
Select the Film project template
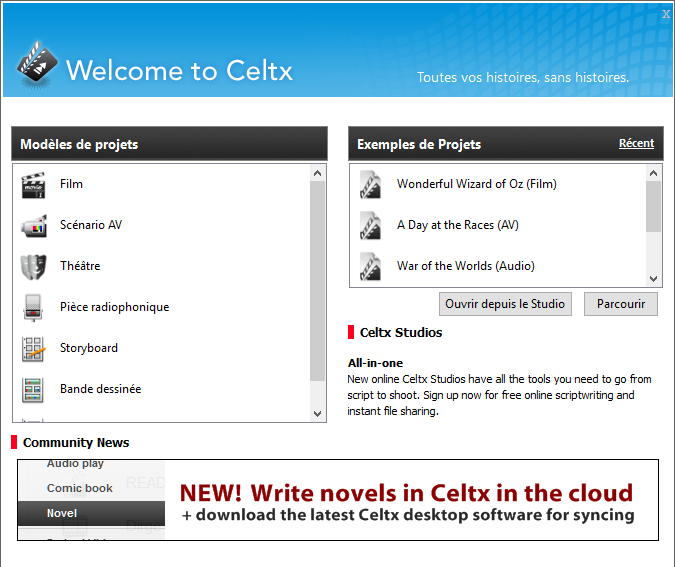161,184
